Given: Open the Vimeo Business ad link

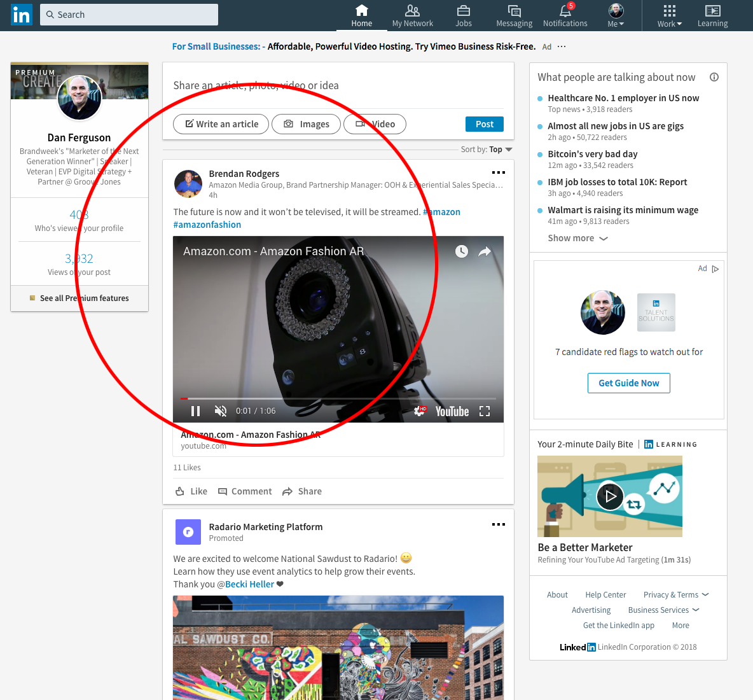Looking at the screenshot, I should [354, 46].
